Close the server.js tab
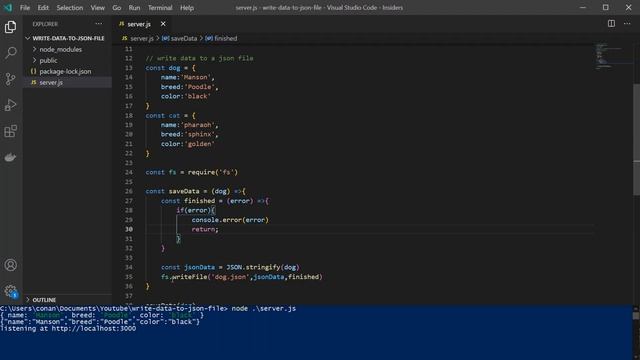Viewport: 640px width, 360px height. coord(163,24)
